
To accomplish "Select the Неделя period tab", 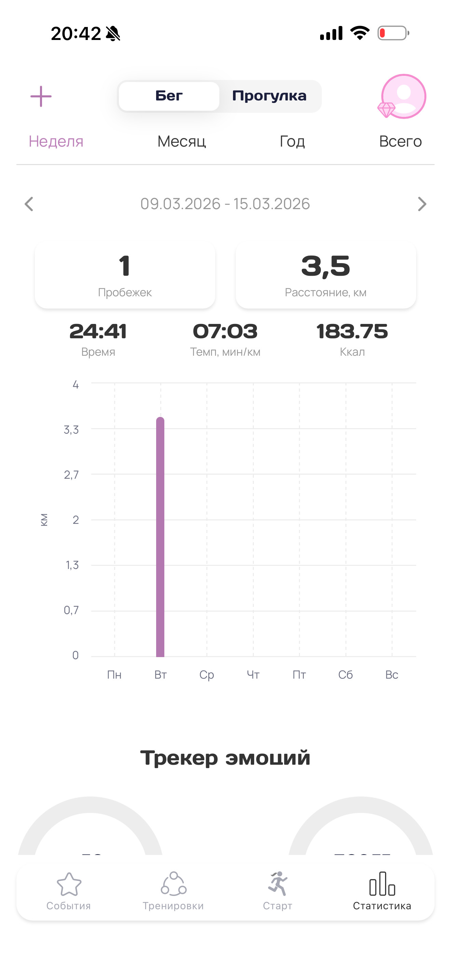I will pyautogui.click(x=56, y=141).
